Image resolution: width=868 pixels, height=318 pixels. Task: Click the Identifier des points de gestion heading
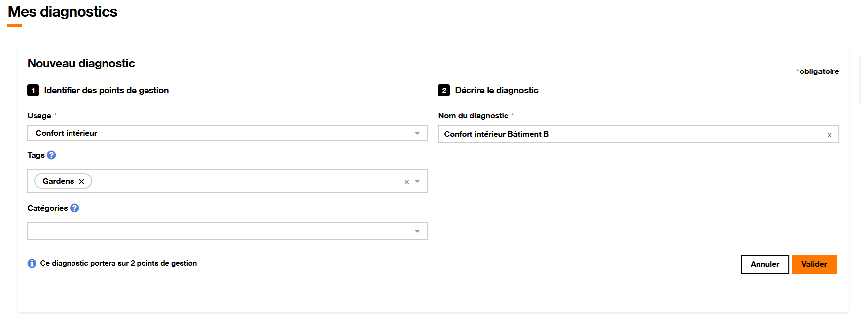pyautogui.click(x=106, y=90)
